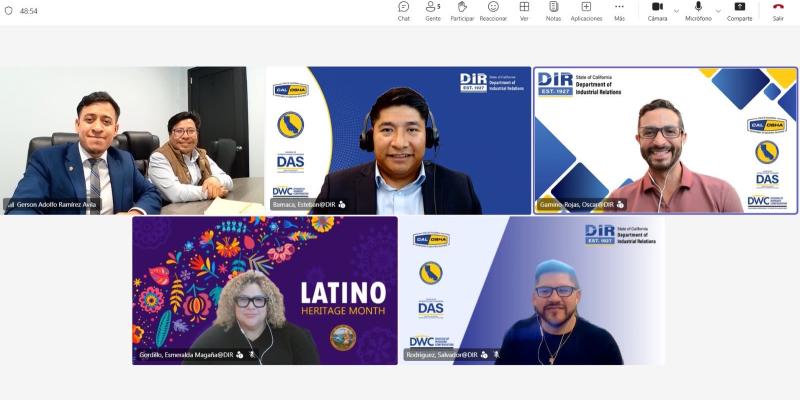Click external-user badge beside Gamino Rojas, Oscar
Viewport: 800px width, 400px height.
point(620,205)
